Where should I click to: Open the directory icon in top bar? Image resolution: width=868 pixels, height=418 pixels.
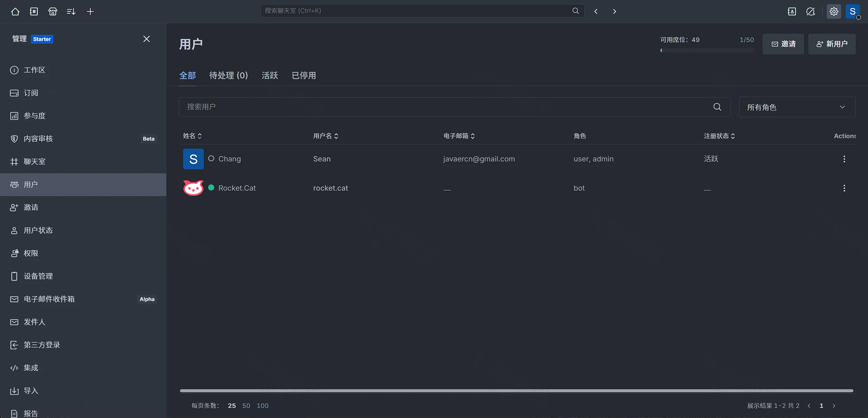34,11
